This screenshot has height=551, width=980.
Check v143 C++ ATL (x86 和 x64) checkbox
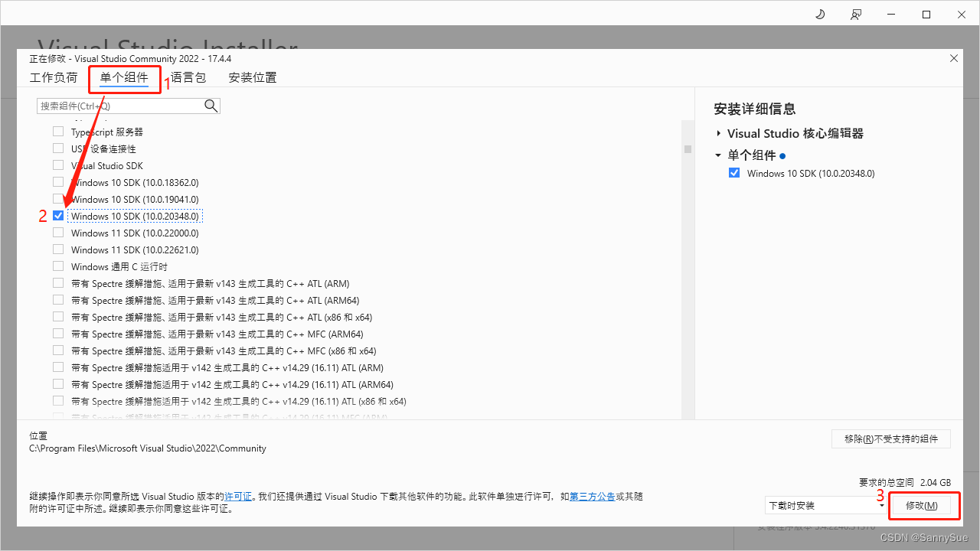tap(58, 317)
